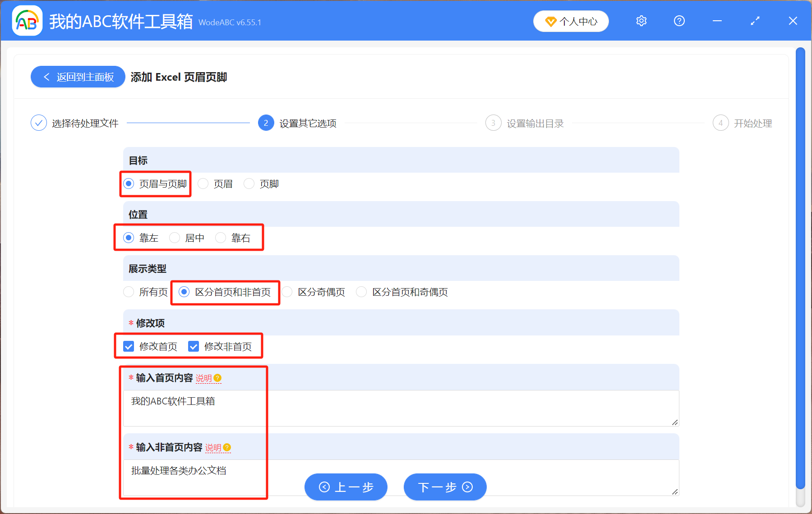
Task: Disable the 修改非首页 checkbox
Action: (x=194, y=346)
